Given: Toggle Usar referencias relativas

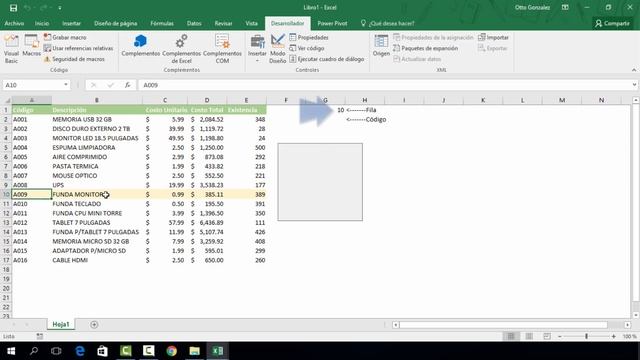Looking at the screenshot, I should [78, 48].
